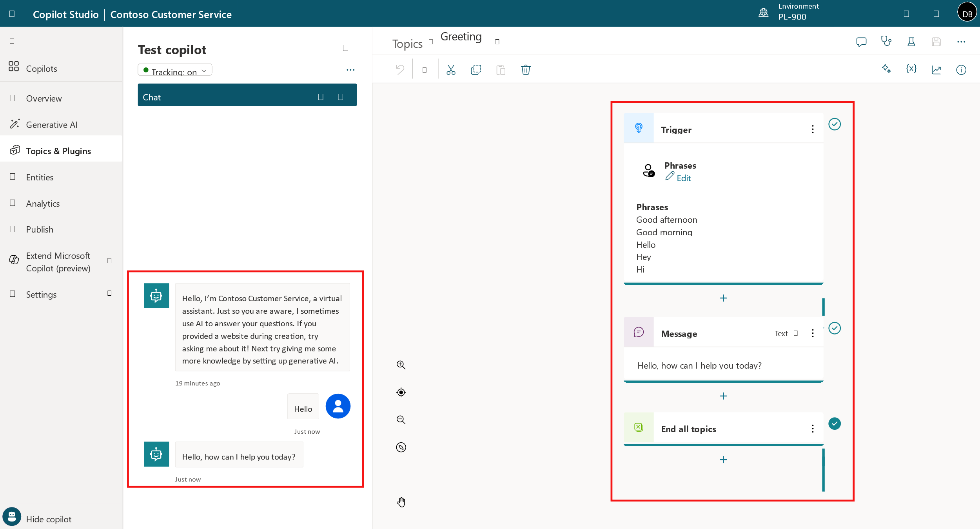Viewport: 980px width, 529px height.
Task: Add a node below End all topics
Action: click(723, 460)
